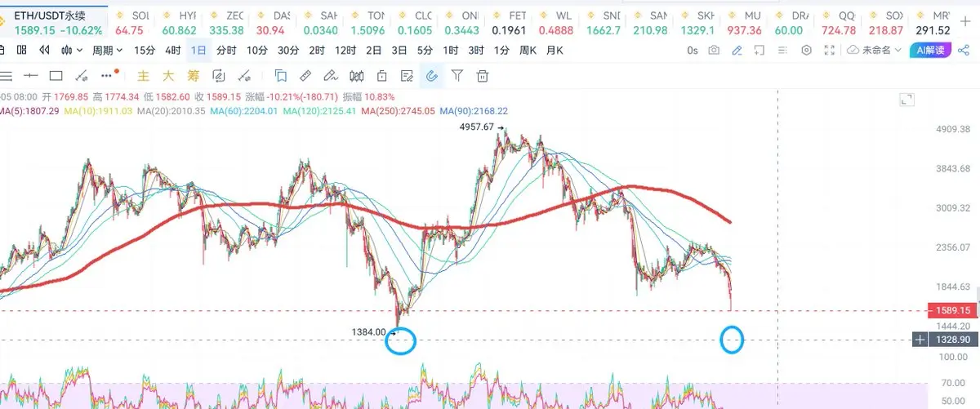
Task: Select the rectangle drawing tool
Action: click(x=56, y=77)
